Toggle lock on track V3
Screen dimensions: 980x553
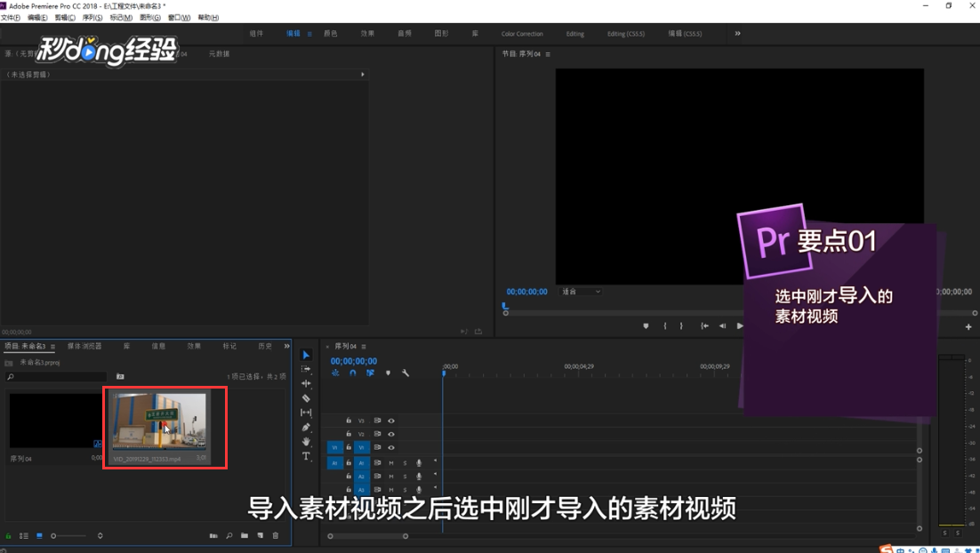tap(348, 421)
